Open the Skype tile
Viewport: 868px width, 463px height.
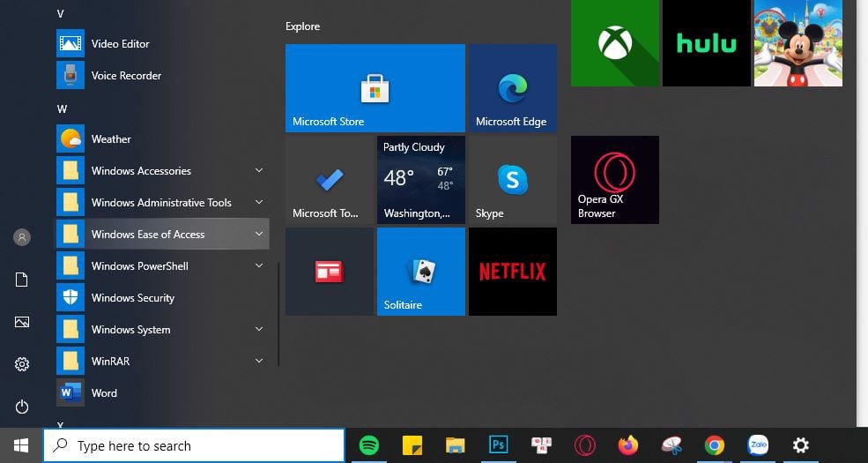click(x=513, y=180)
